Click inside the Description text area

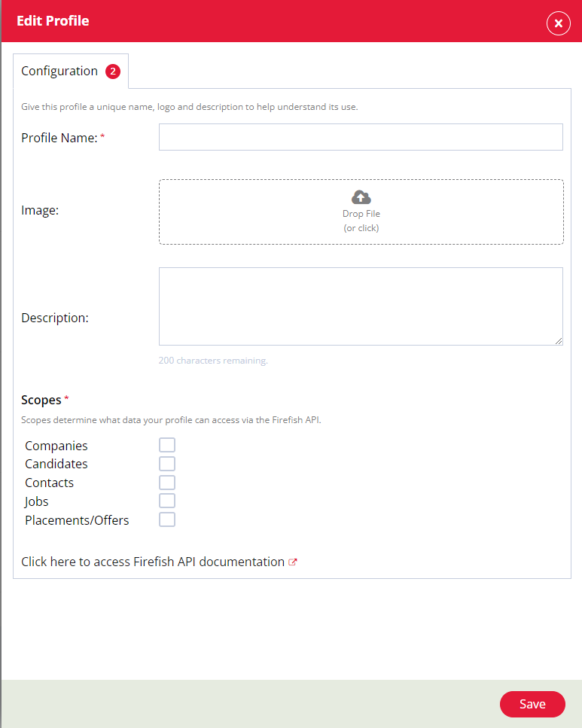(361, 306)
